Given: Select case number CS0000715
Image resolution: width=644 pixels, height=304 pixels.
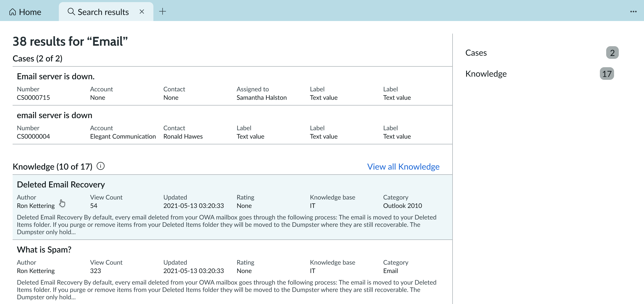Looking at the screenshot, I should 33,97.
